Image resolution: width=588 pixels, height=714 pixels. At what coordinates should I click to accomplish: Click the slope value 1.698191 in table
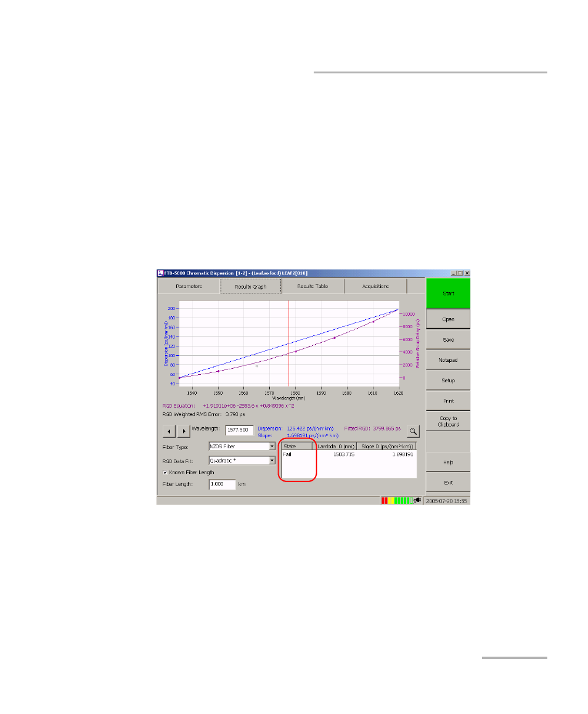[402, 454]
